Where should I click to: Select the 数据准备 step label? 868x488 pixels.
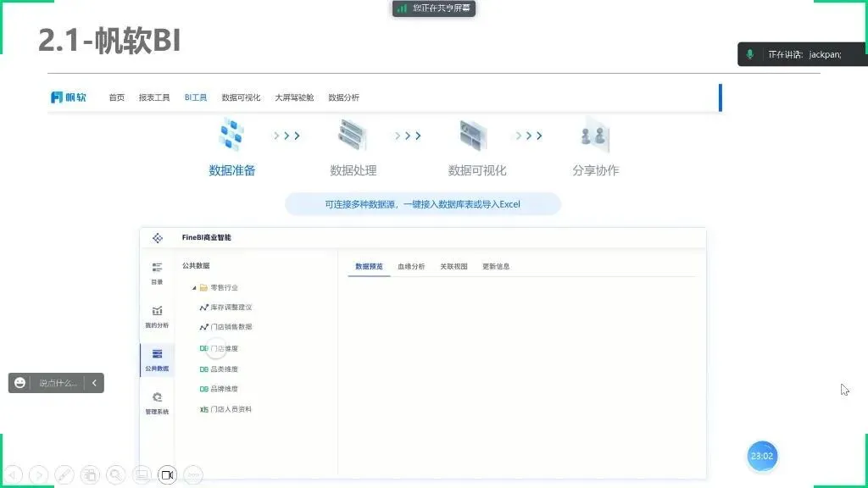232,170
